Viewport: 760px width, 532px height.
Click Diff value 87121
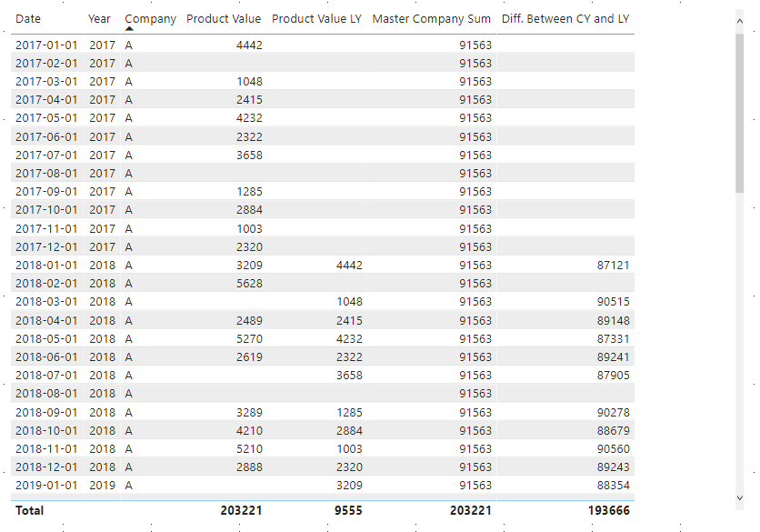point(613,266)
